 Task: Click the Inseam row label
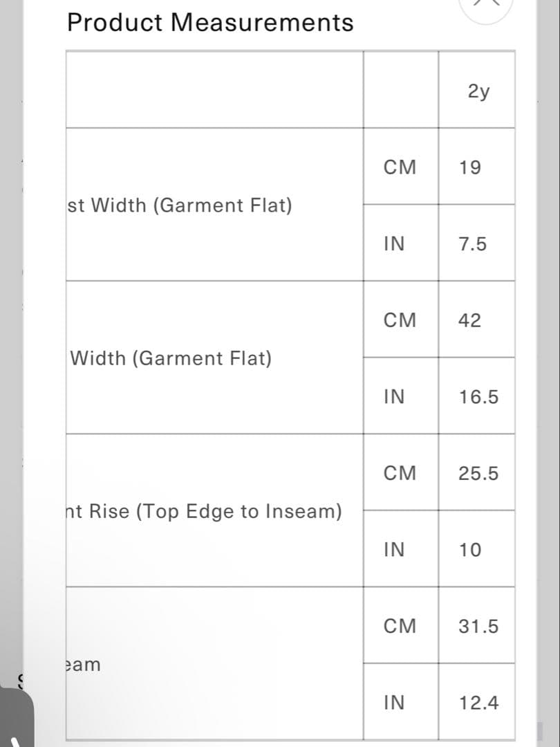point(82,665)
